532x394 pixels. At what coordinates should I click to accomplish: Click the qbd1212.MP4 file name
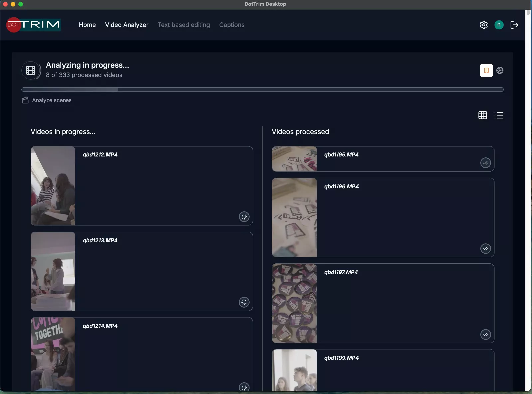point(100,155)
